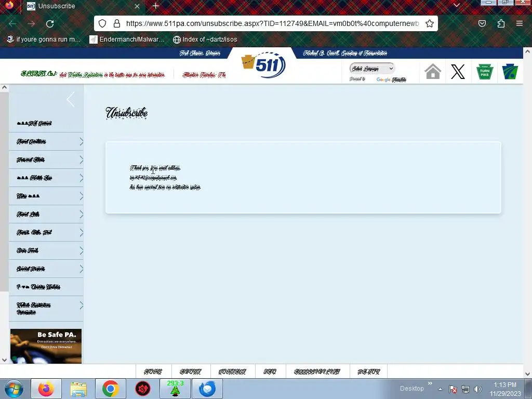The image size is (532, 399).
Task: Click the HOME footer link
Action: (153, 372)
